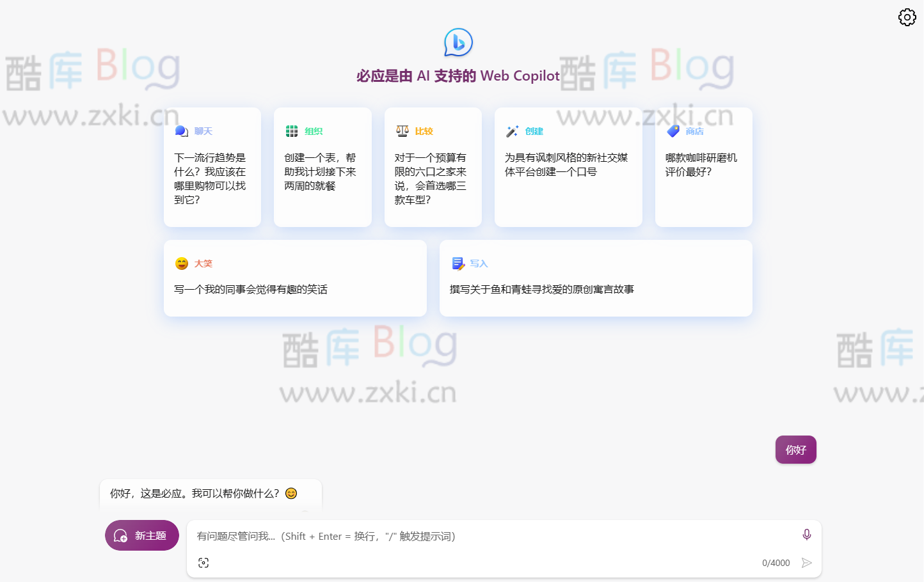The image size is (924, 582).
Task: Select the car comparison suggestion card
Action: (433, 167)
